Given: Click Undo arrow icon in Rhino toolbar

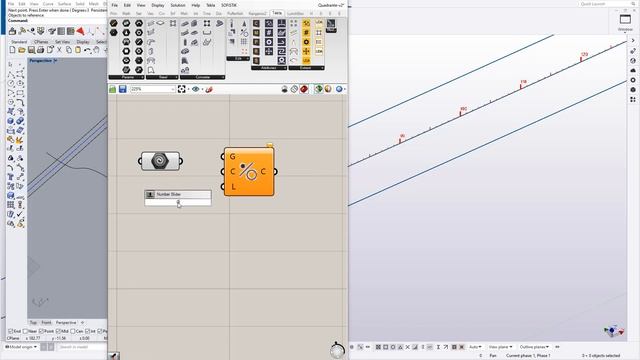Looking at the screenshot, I should click(x=87, y=50).
